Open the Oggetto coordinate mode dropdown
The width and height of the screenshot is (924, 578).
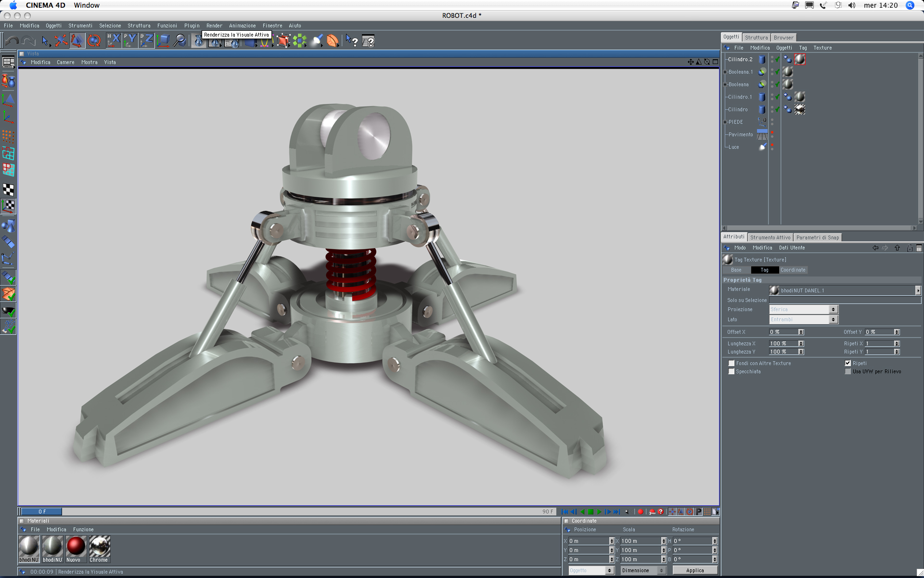[591, 570]
